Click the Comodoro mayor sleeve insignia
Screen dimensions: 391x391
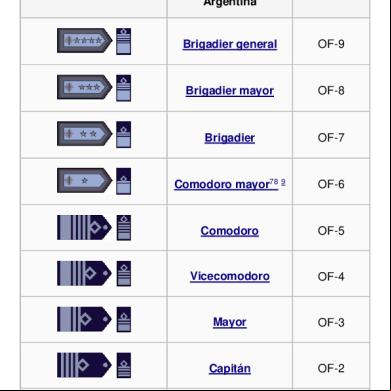point(124,181)
